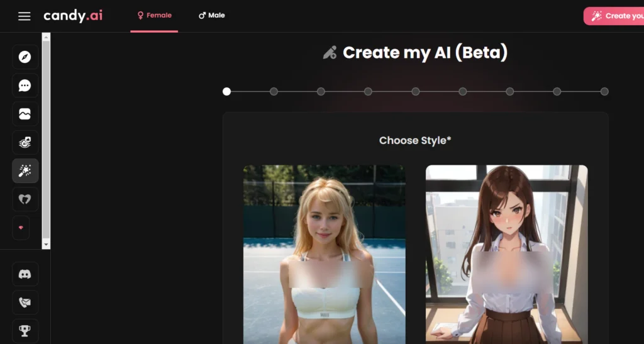This screenshot has width=644, height=344.
Task: Click the first white step in progress bar
Action: click(x=226, y=92)
